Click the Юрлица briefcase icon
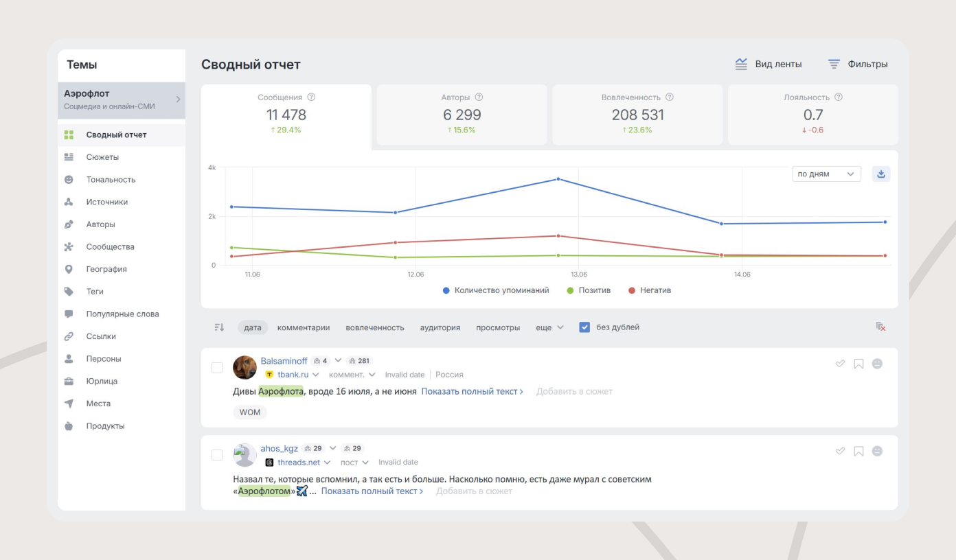Screen dimensions: 956x560 click(69, 382)
